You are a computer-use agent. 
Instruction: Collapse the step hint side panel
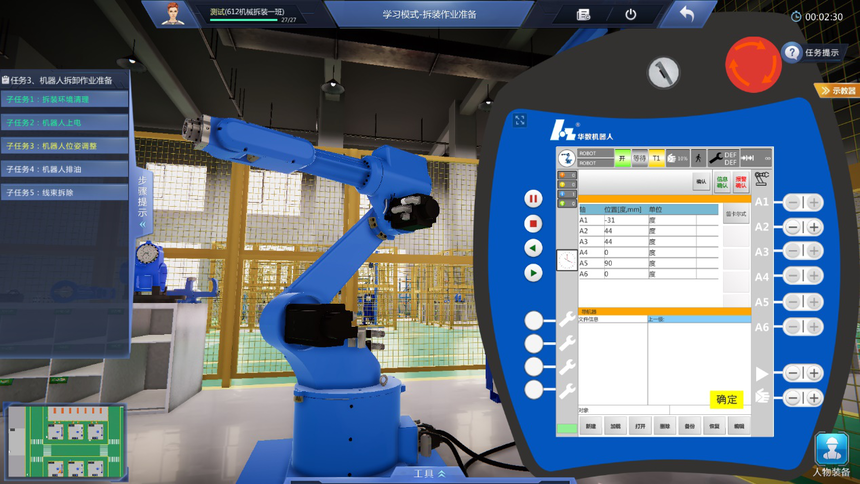point(142,205)
